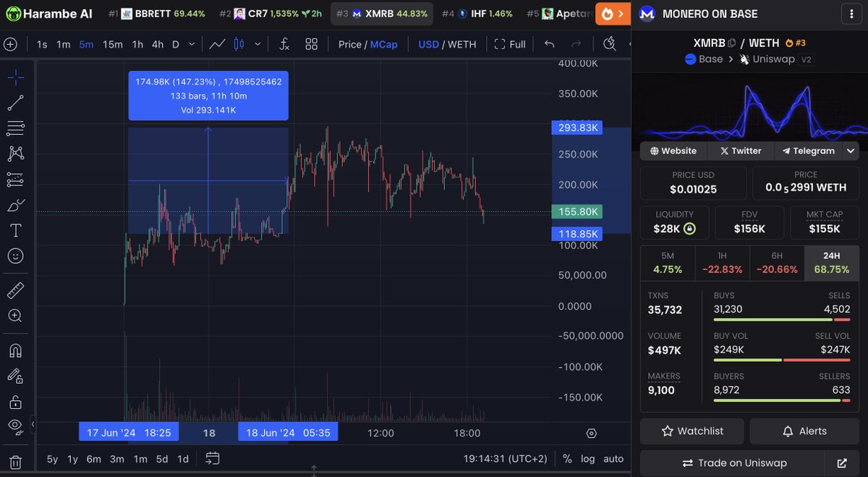Image resolution: width=868 pixels, height=477 pixels.
Task: Remove drawings with the trash icon
Action: tap(15, 462)
